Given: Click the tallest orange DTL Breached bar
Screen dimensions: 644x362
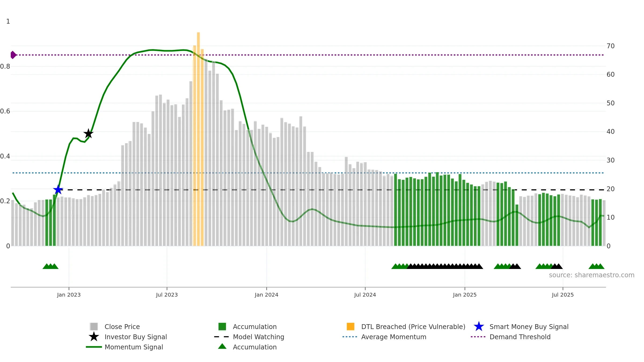Looking at the screenshot, I should pos(198,139).
